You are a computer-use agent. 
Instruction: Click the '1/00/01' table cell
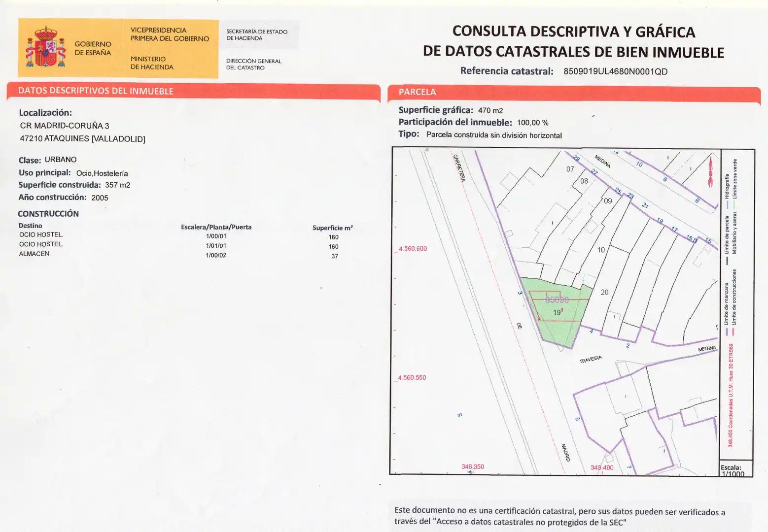216,236
